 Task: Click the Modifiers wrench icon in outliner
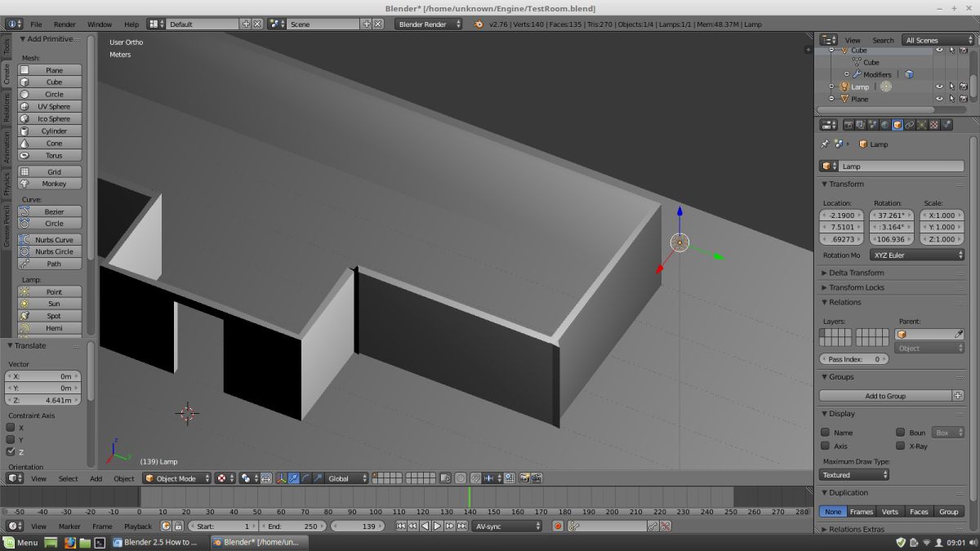[857, 74]
